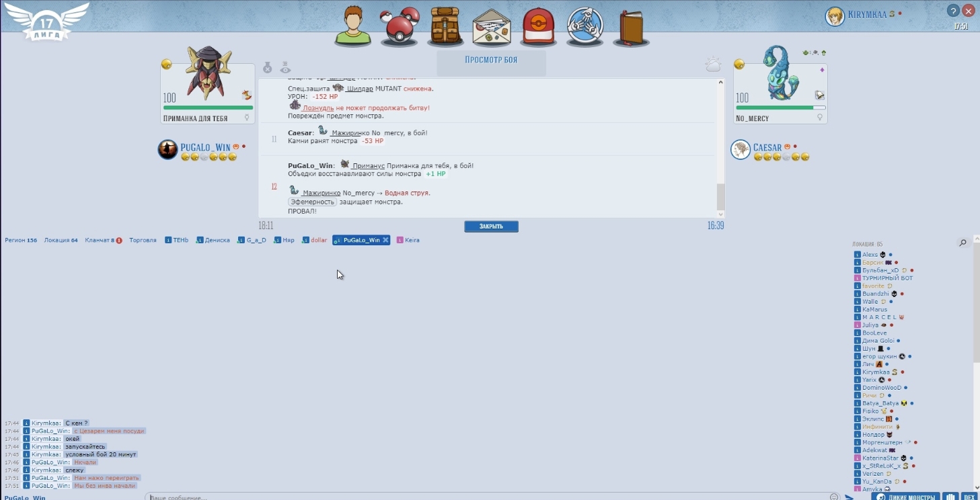Click the emoji smiley in message bar

[x=834, y=497]
